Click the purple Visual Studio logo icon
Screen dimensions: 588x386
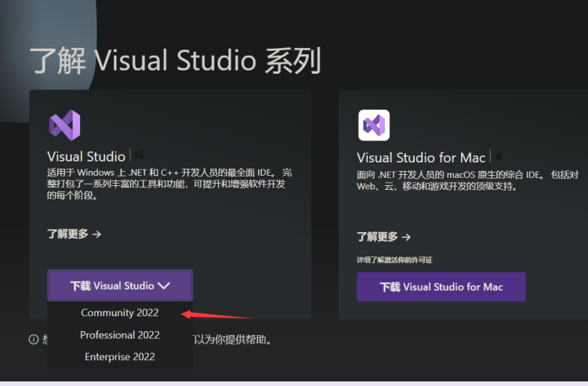(65, 126)
